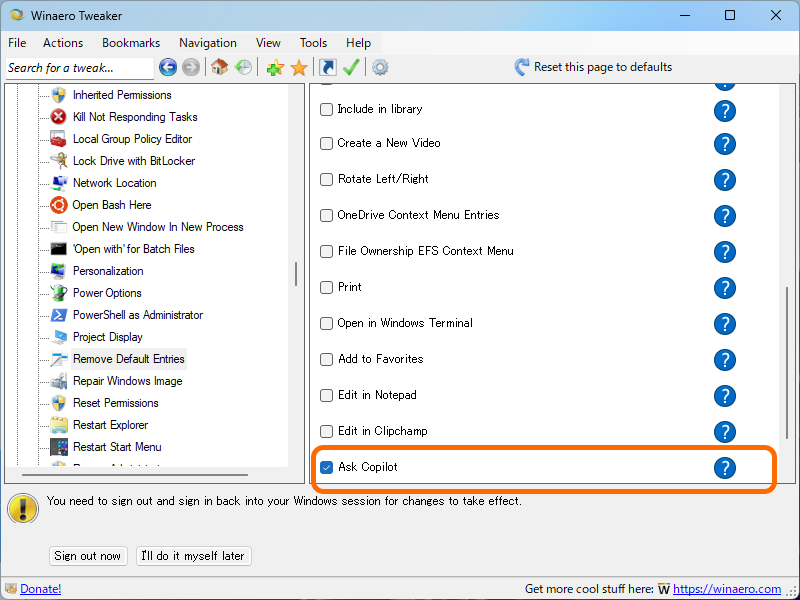Select Repair Windows Image in tree

tap(128, 381)
